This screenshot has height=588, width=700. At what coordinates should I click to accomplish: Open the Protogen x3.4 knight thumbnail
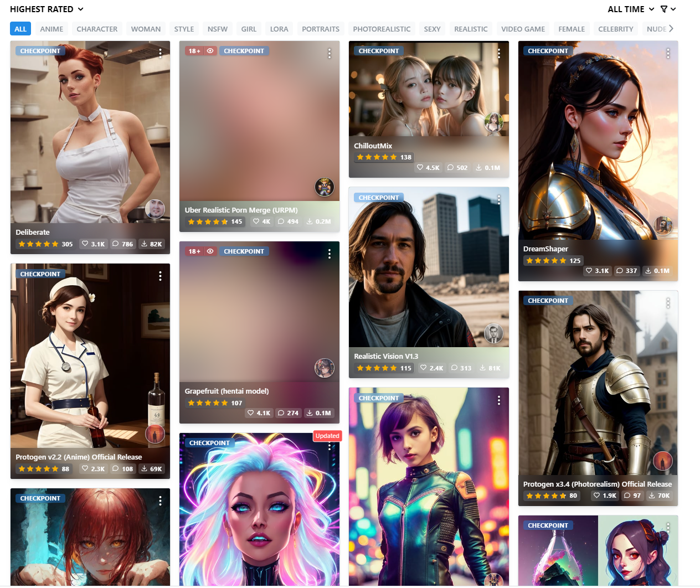[x=598, y=382]
